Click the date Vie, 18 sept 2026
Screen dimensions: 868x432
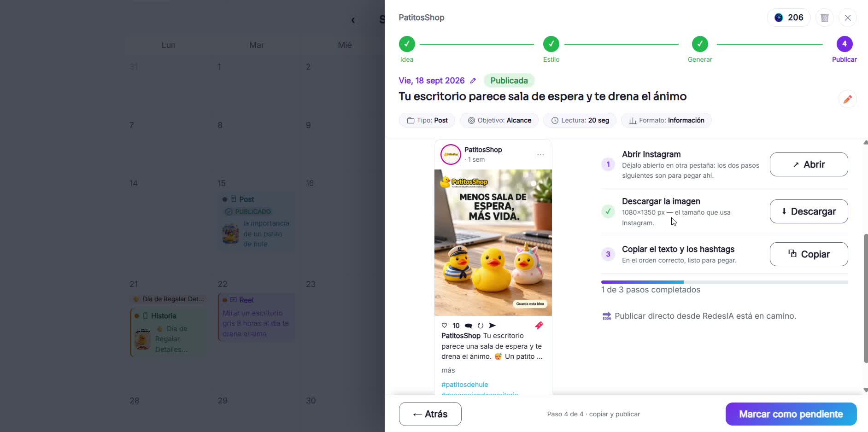point(432,81)
